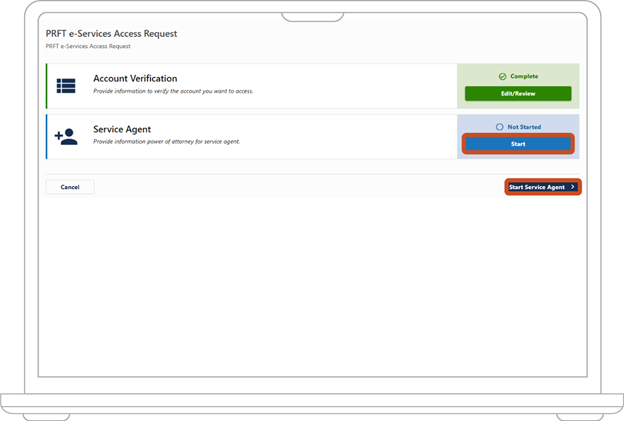Image resolution: width=624 pixels, height=421 pixels.
Task: Click the "PRFT e-Services Access Request" page title
Action: pos(111,33)
